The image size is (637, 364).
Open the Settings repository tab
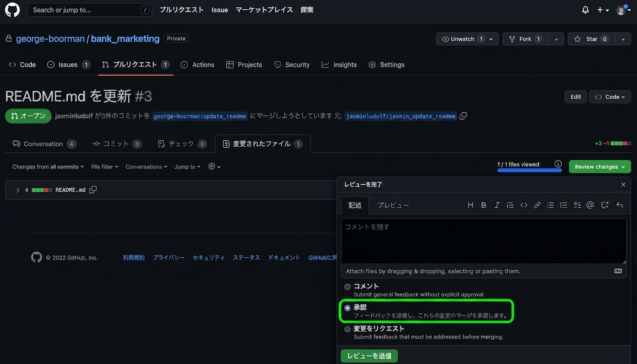[387, 65]
